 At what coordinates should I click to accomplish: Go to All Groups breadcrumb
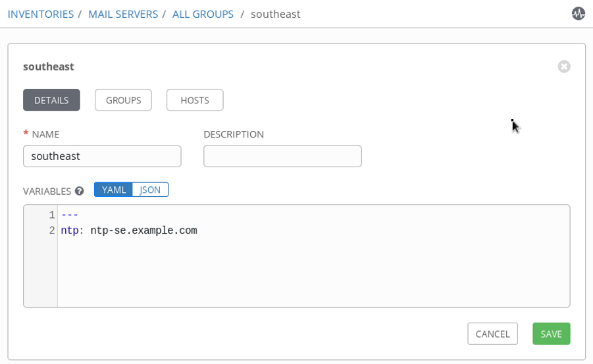click(x=203, y=14)
